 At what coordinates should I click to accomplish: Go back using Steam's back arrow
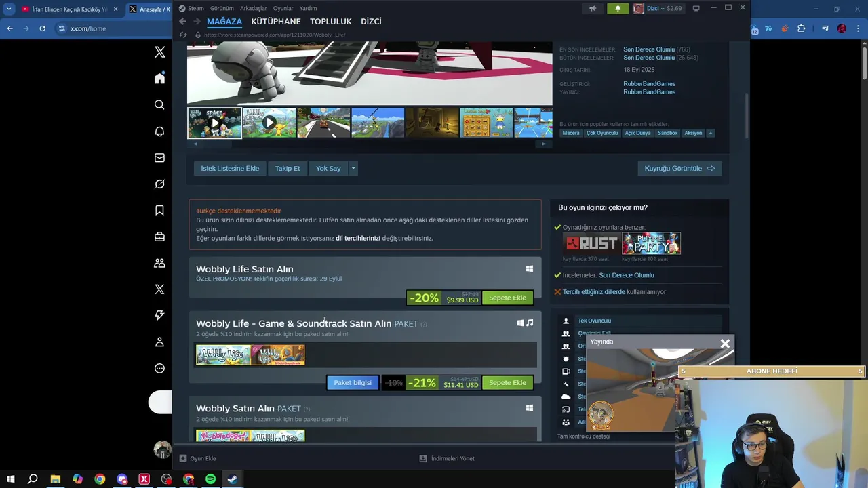182,22
